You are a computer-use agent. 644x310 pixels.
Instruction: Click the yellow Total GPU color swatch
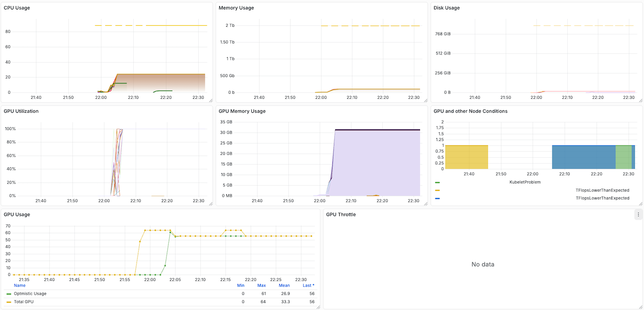[x=9, y=302]
